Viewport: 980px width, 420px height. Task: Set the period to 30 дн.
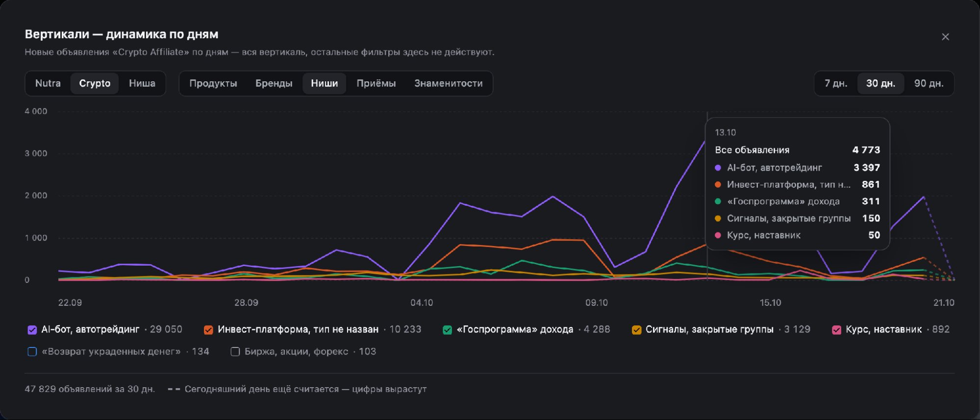(880, 83)
